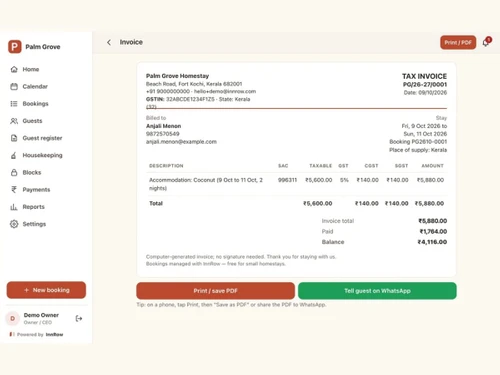Click the TAX INVOICE heading
500x375 pixels.
424,76
